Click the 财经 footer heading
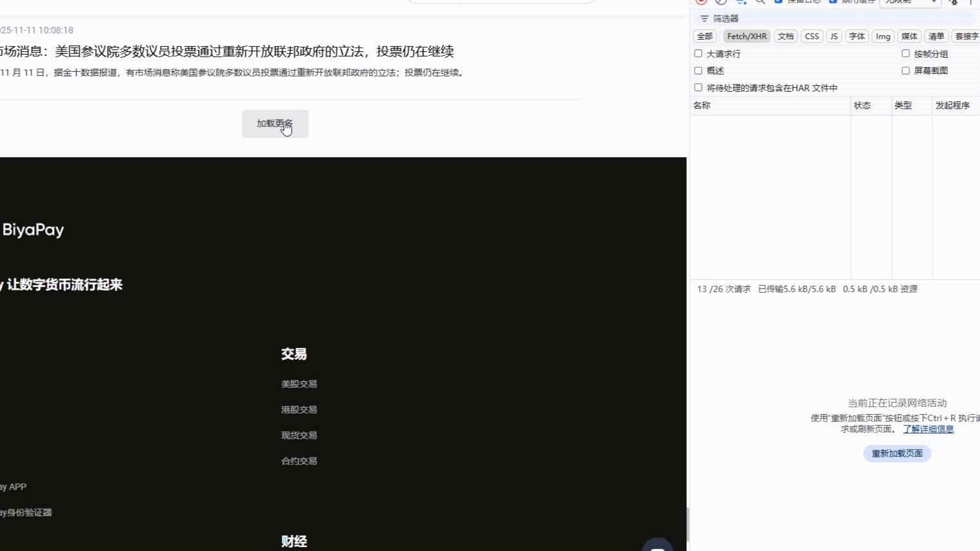The width and height of the screenshot is (980, 551). click(x=294, y=541)
